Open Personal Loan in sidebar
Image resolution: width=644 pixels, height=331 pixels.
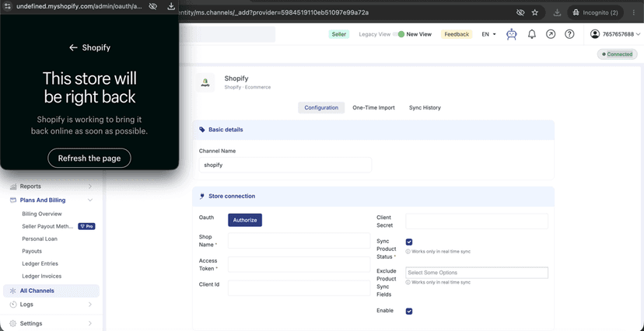(x=40, y=239)
